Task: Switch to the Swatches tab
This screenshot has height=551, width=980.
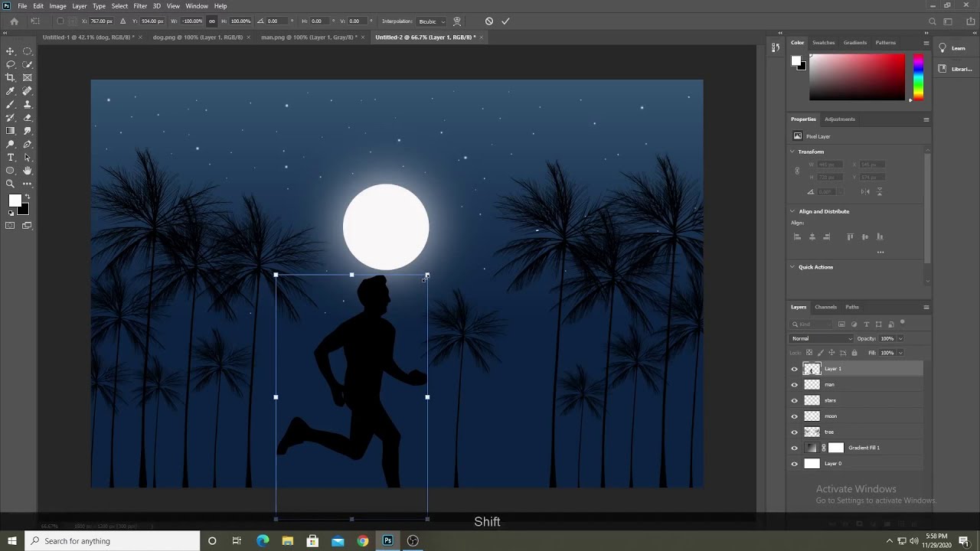Action: [824, 43]
